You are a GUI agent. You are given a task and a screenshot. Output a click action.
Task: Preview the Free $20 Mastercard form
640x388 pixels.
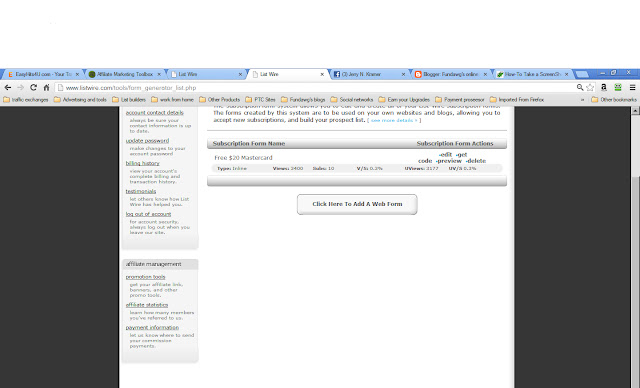click(448, 161)
